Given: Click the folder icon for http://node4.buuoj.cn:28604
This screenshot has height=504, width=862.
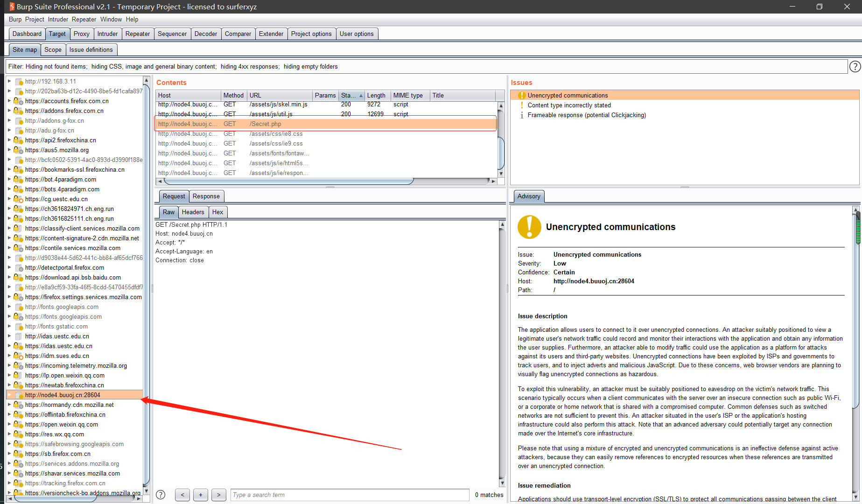Looking at the screenshot, I should 19,395.
